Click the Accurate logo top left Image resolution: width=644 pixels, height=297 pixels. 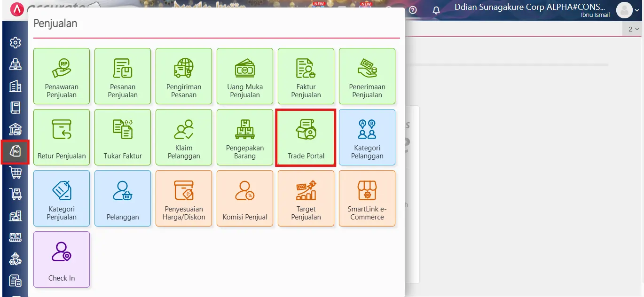(16, 9)
